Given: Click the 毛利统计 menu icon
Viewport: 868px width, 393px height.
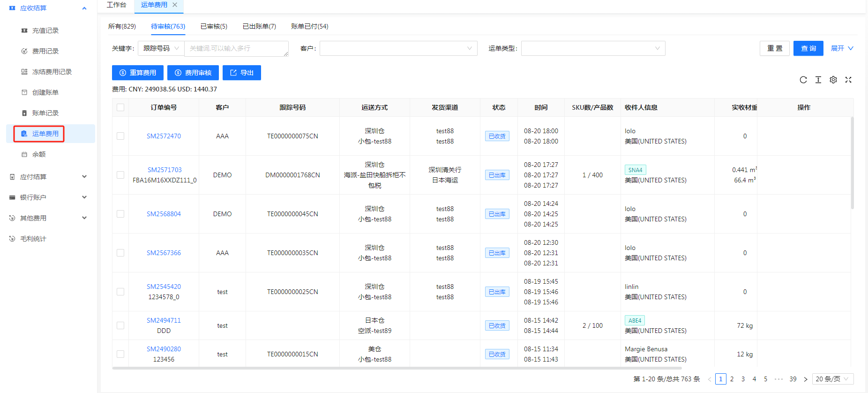Looking at the screenshot, I should click(12, 239).
